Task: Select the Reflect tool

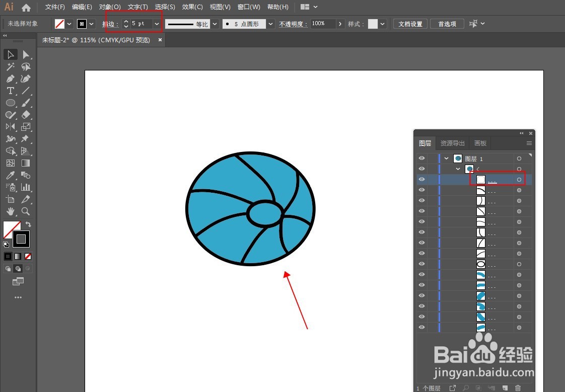Action: 11,127
